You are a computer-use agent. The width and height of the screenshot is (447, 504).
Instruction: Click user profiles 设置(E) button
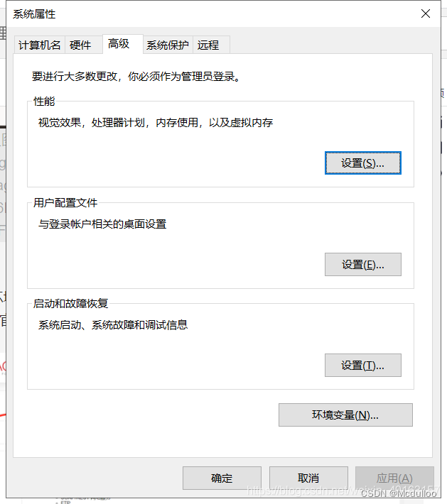coord(362,264)
